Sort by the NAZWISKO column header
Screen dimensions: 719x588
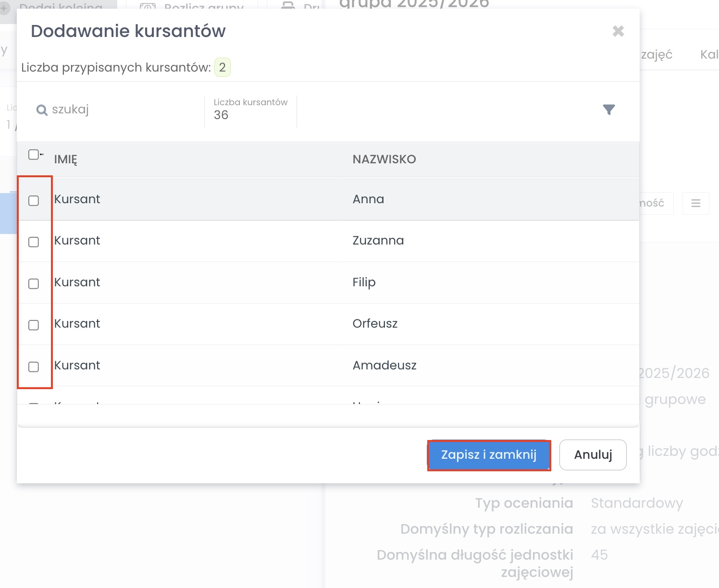[384, 159]
